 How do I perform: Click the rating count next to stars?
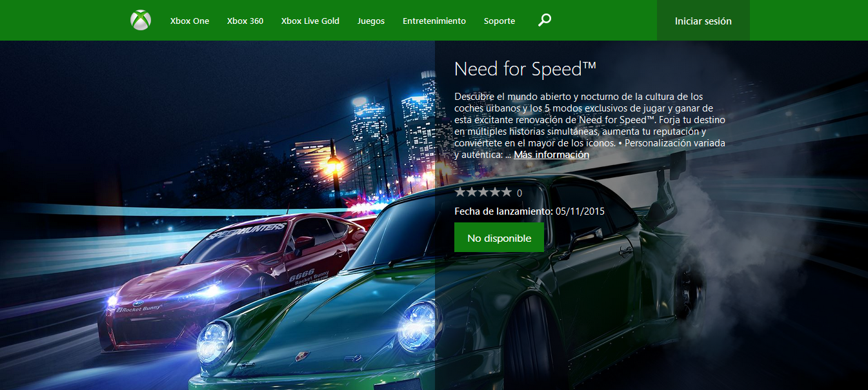(x=520, y=193)
